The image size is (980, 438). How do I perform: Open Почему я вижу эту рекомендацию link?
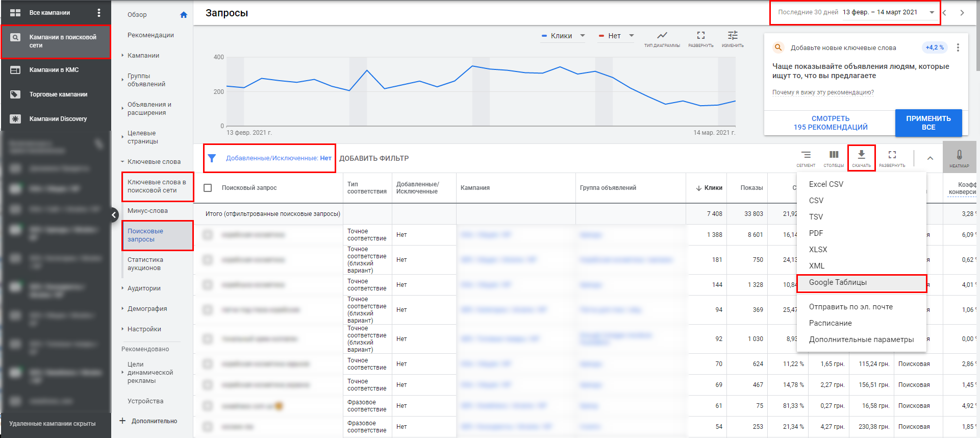tap(823, 92)
